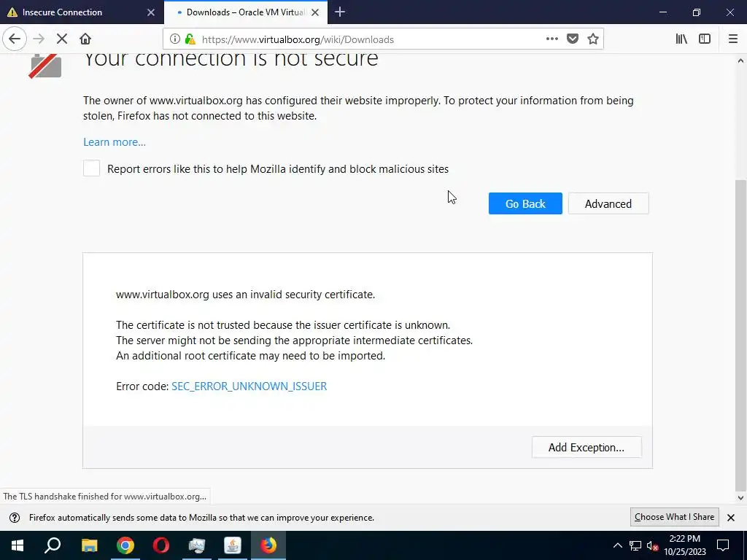Image resolution: width=747 pixels, height=560 pixels.
Task: Open the Windows Action Center
Action: [x=723, y=545]
